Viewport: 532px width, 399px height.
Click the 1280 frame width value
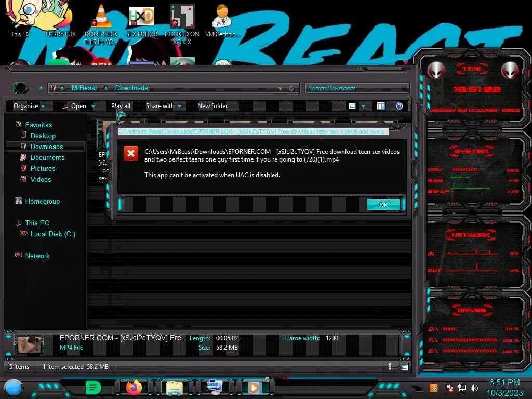tap(332, 338)
